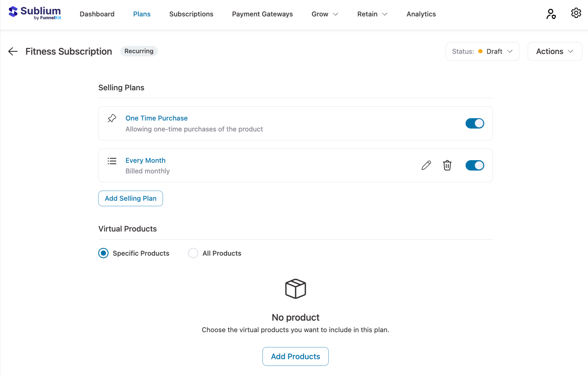Screen dimensions: 588x375
Task: Navigate to the Subscriptions tab
Action: click(191, 14)
